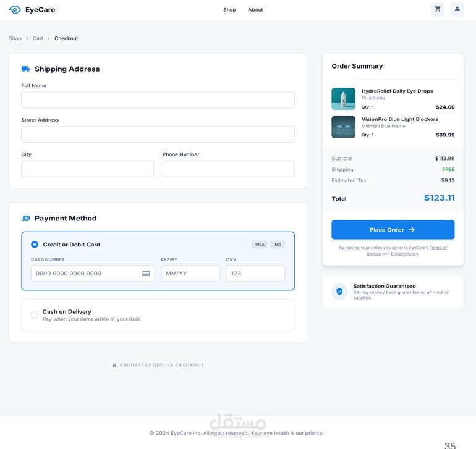Viewport: 476px width, 449px height.
Task: Focus the Full Name input field
Action: [x=158, y=100]
